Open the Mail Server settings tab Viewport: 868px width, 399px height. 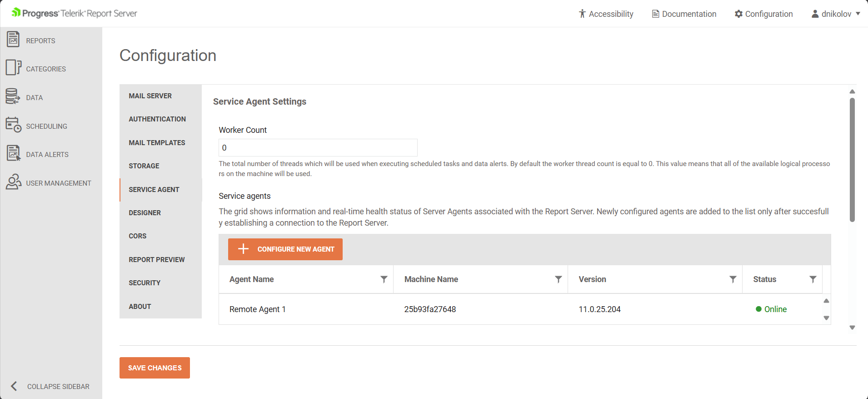click(x=160, y=96)
